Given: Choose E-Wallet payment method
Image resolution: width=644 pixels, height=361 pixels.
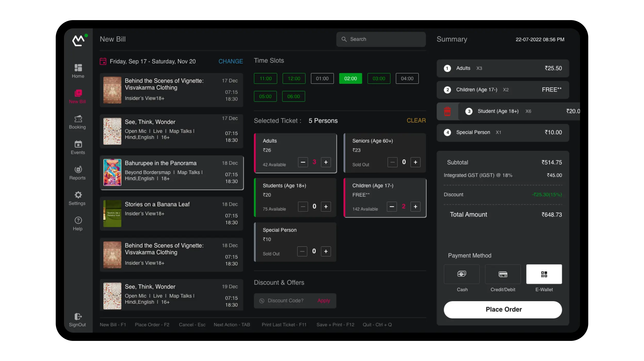Looking at the screenshot, I should (x=544, y=274).
